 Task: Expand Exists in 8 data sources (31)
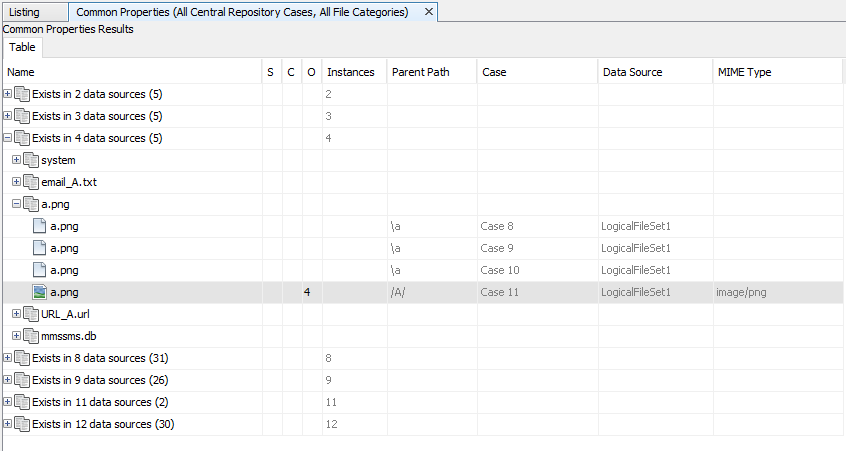[8, 358]
